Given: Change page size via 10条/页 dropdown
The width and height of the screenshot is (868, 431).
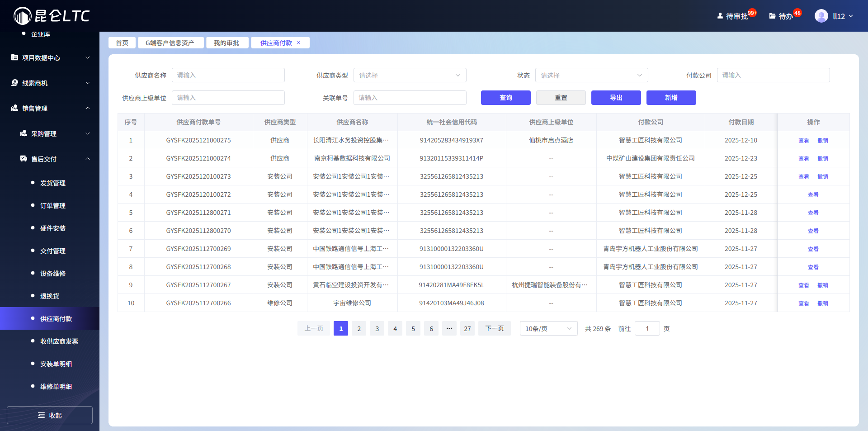Looking at the screenshot, I should [548, 328].
